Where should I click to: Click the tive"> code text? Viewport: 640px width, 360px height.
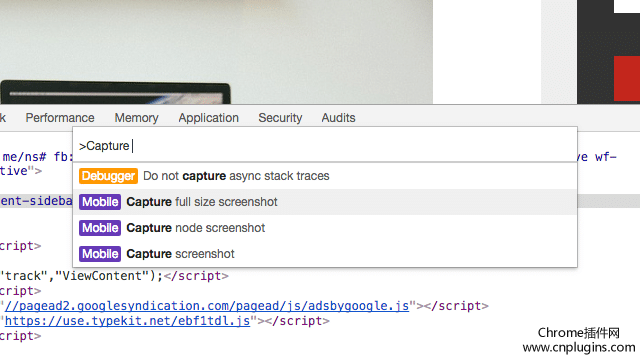pyautogui.click(x=20, y=171)
